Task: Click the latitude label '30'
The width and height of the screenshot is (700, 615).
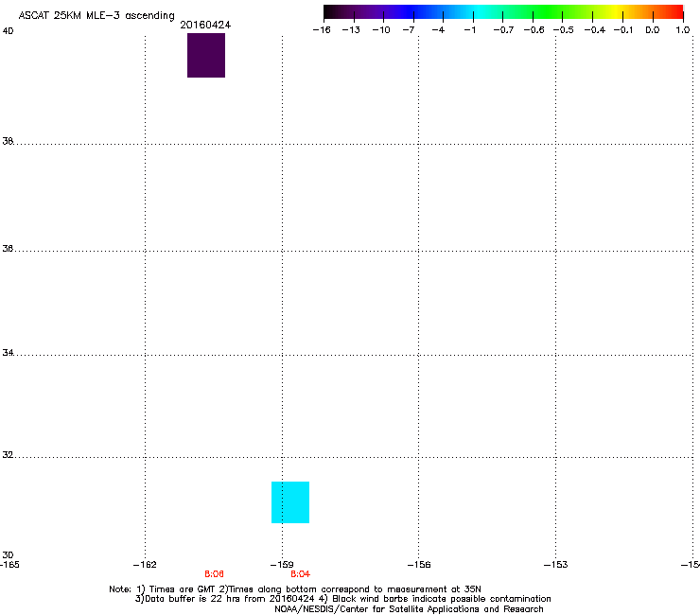Action: [8, 554]
